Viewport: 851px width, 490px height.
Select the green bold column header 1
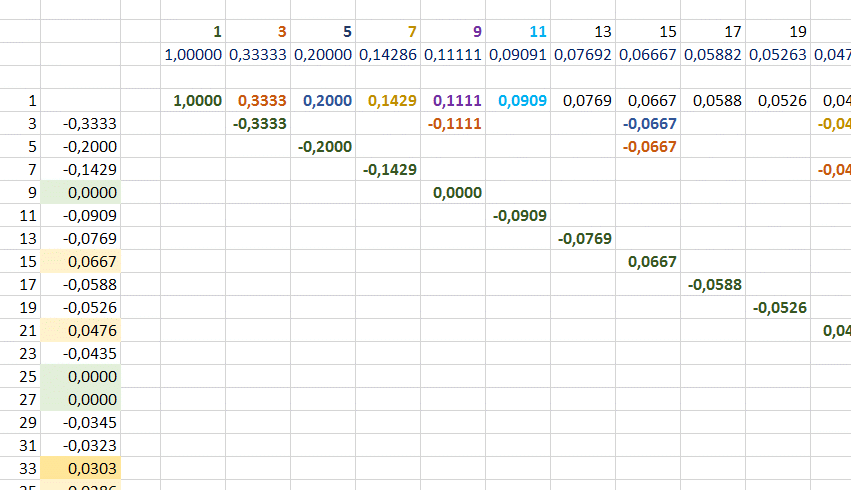[193, 31]
